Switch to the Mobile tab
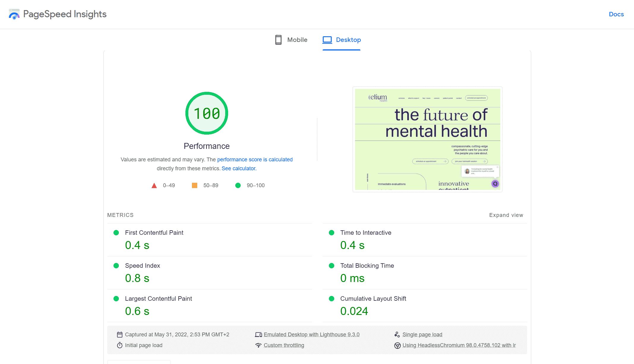Screen dimensions: 634x364 pos(291,40)
